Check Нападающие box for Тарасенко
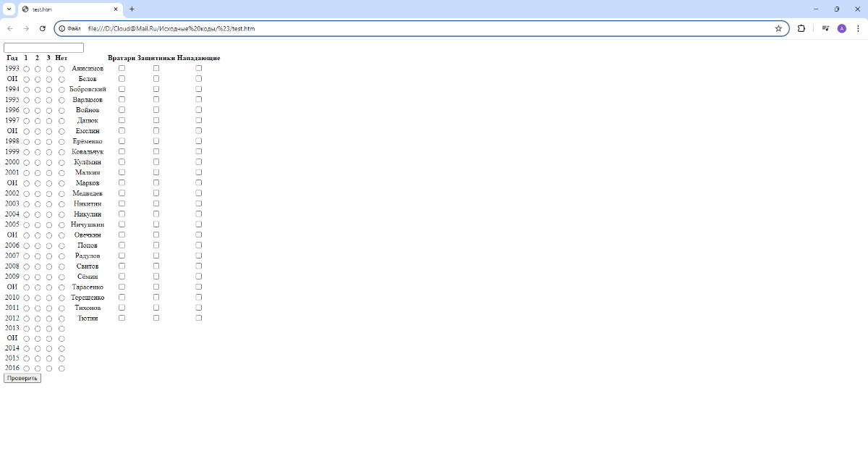The height and width of the screenshot is (467, 868). 199,287
